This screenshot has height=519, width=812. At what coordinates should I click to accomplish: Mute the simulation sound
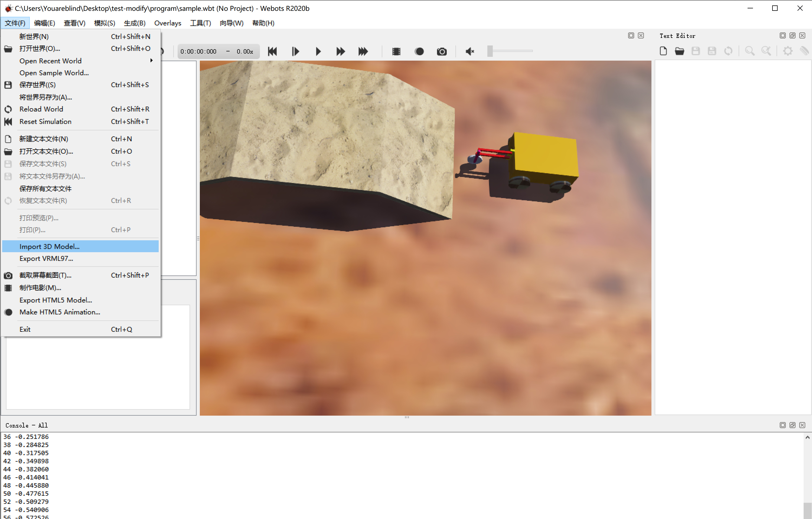[469, 51]
